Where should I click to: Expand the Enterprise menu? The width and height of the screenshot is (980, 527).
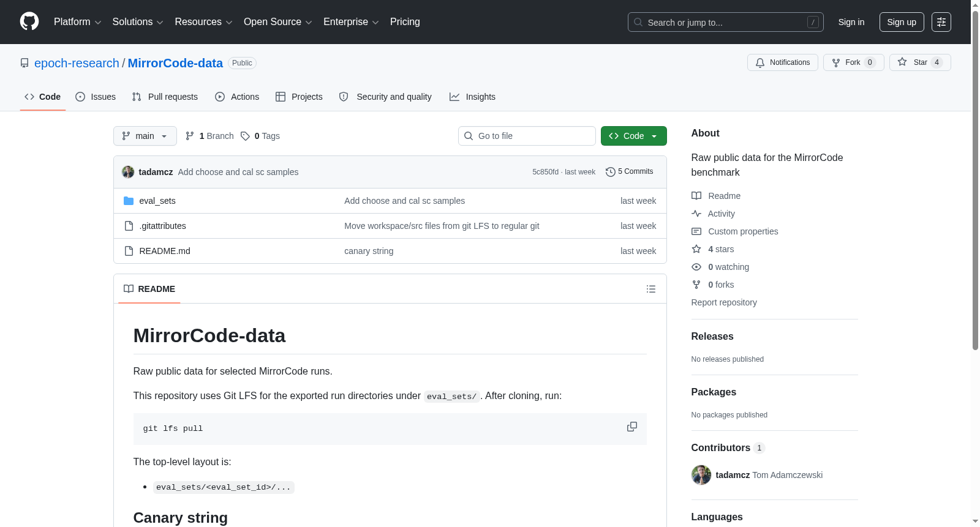(x=351, y=22)
